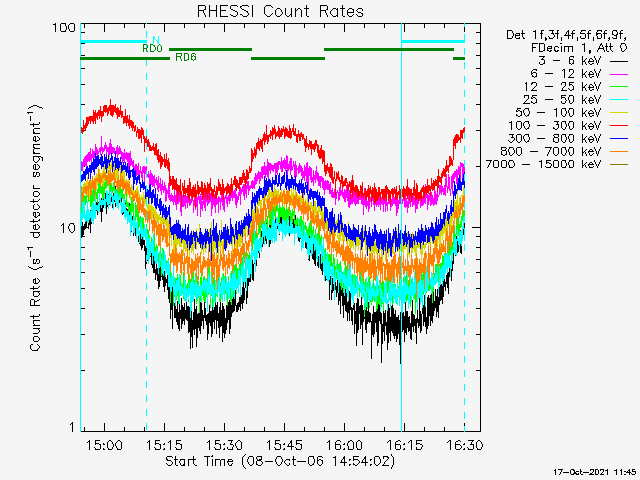The width and height of the screenshot is (640, 480).
Task: Click the Start Time axis title
Action: tap(280, 461)
